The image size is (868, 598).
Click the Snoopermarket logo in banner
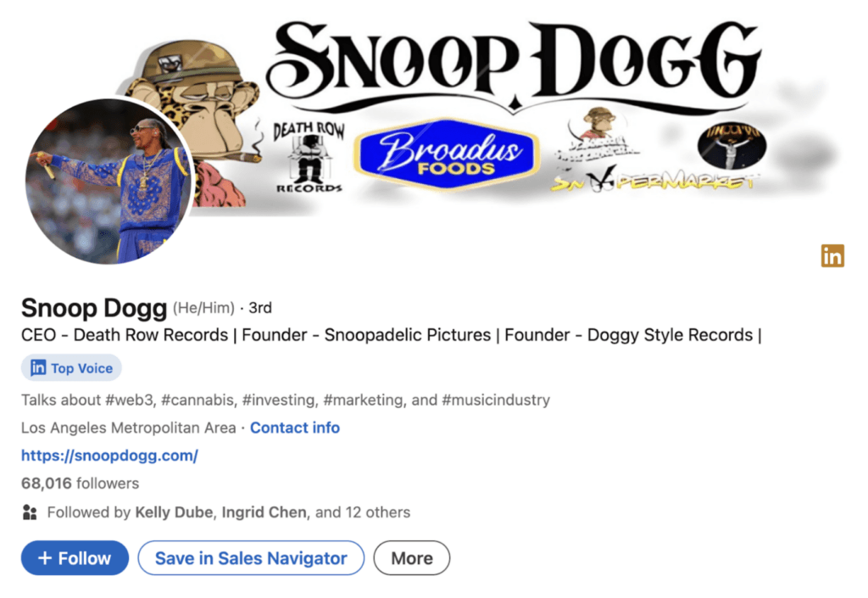[655, 180]
